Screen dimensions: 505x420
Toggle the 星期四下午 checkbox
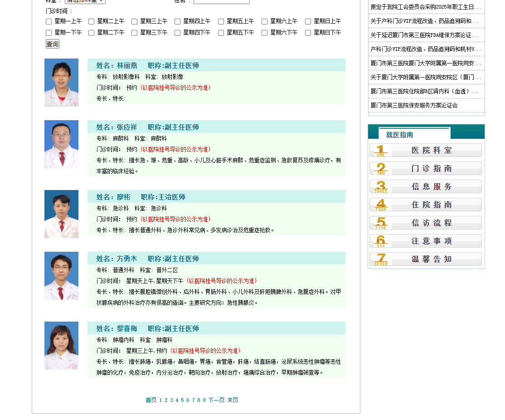(x=177, y=33)
